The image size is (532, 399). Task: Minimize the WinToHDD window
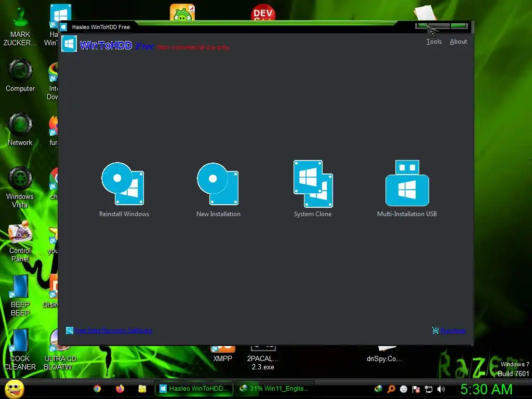pos(422,26)
